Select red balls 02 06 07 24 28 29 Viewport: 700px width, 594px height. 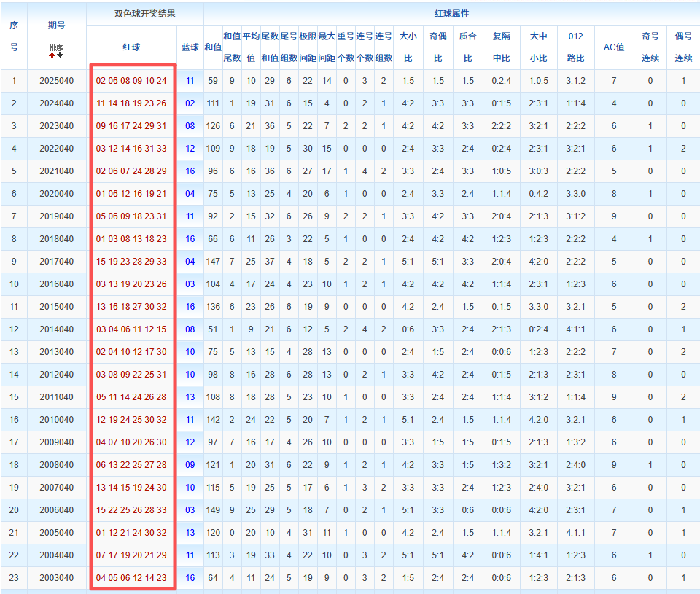[x=131, y=171]
